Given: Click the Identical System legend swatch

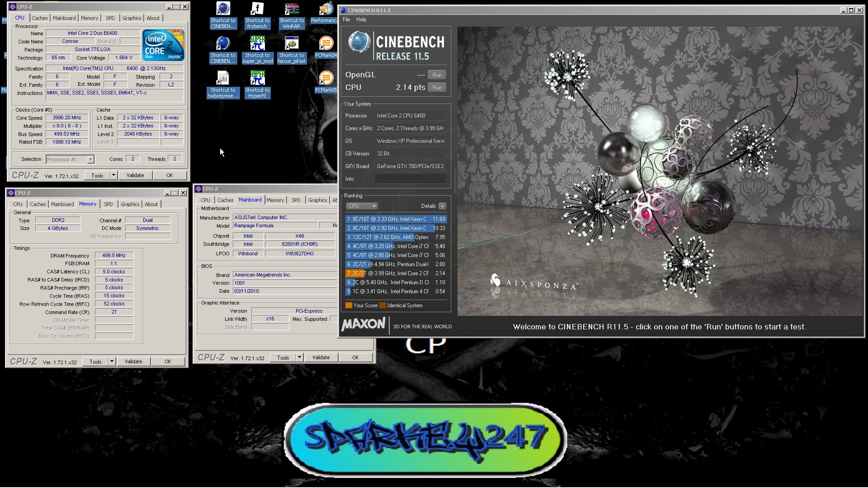Looking at the screenshot, I should point(382,305).
